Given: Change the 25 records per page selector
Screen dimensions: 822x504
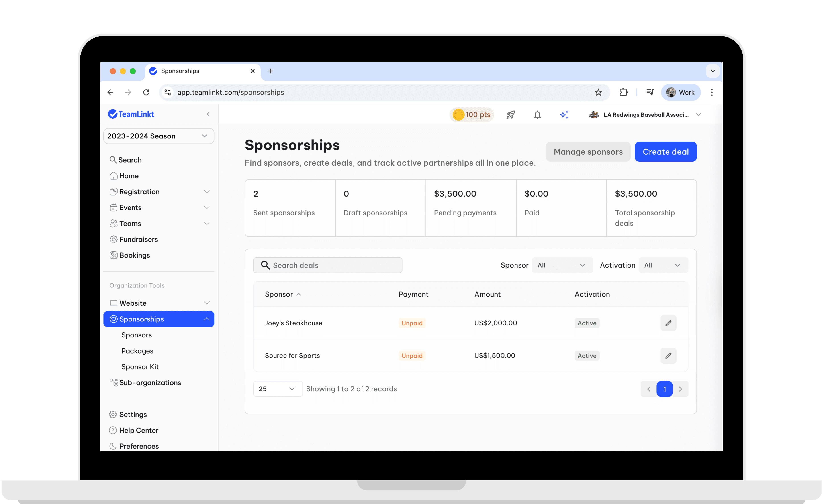Looking at the screenshot, I should 277,389.
